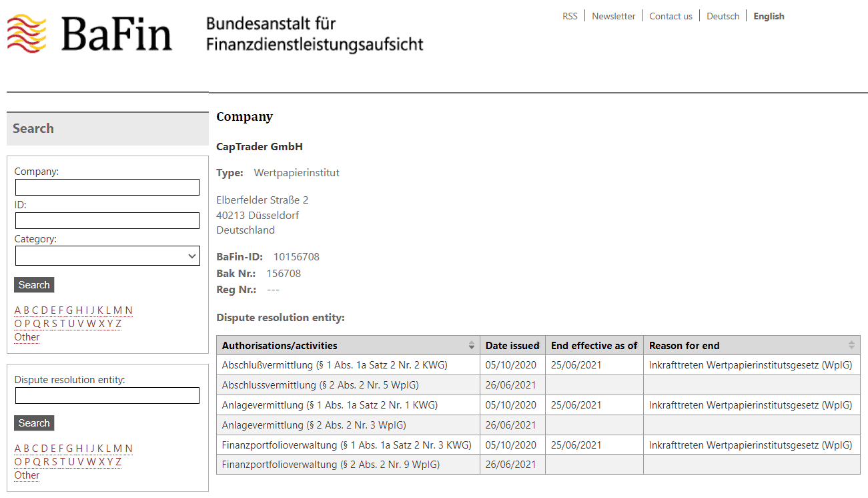The height and width of the screenshot is (498, 868).
Task: Select the Abschlussvermittlung (§ 2 Abs. 2 Nr. 5 WpIG) cell
Action: [x=348, y=385]
